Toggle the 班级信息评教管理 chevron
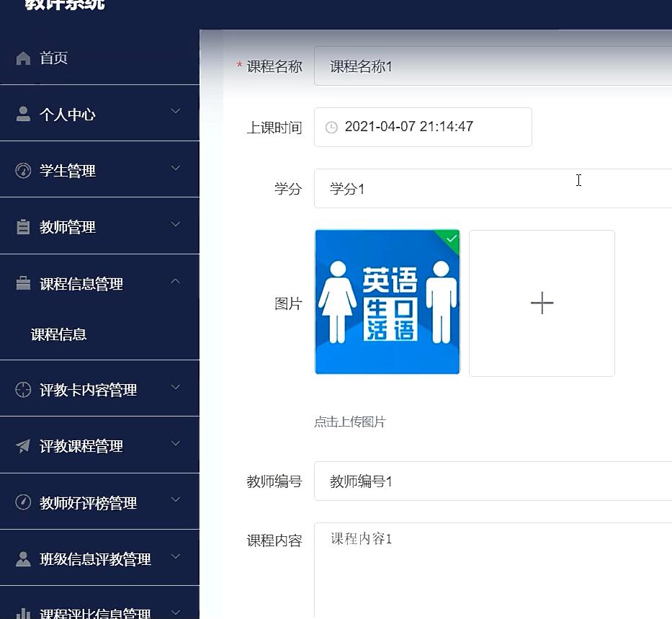The height and width of the screenshot is (619, 672). click(x=175, y=558)
